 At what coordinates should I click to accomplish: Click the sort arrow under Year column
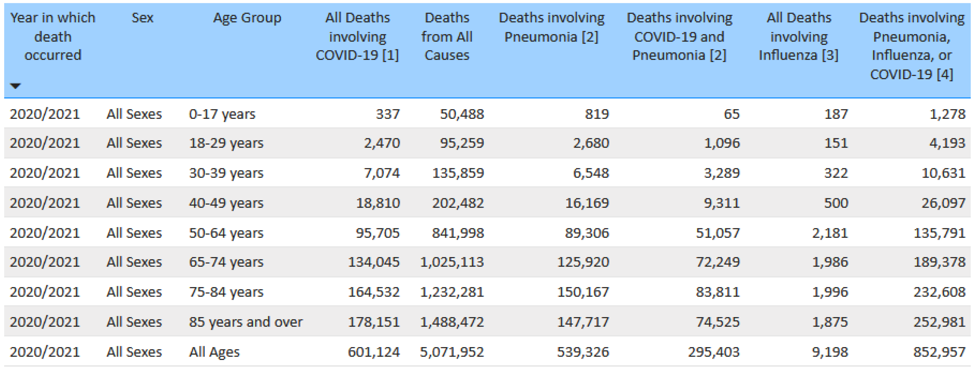[15, 86]
